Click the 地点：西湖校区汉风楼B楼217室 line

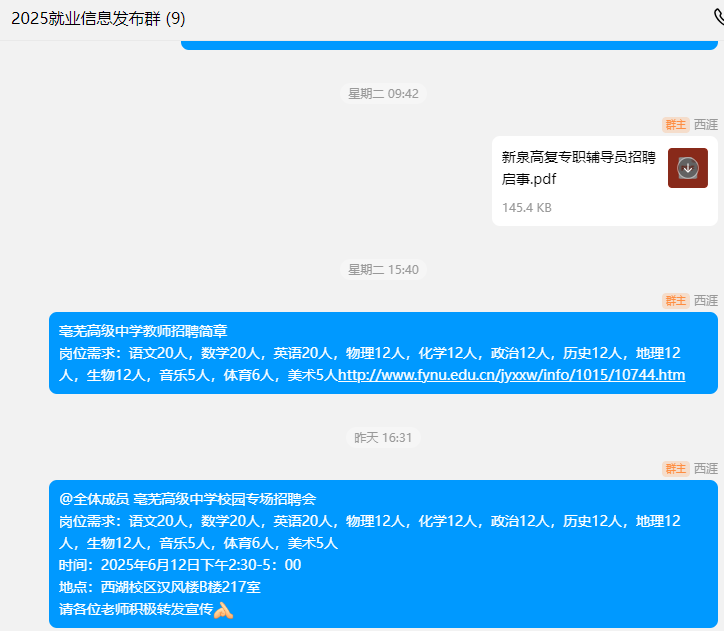160,587
